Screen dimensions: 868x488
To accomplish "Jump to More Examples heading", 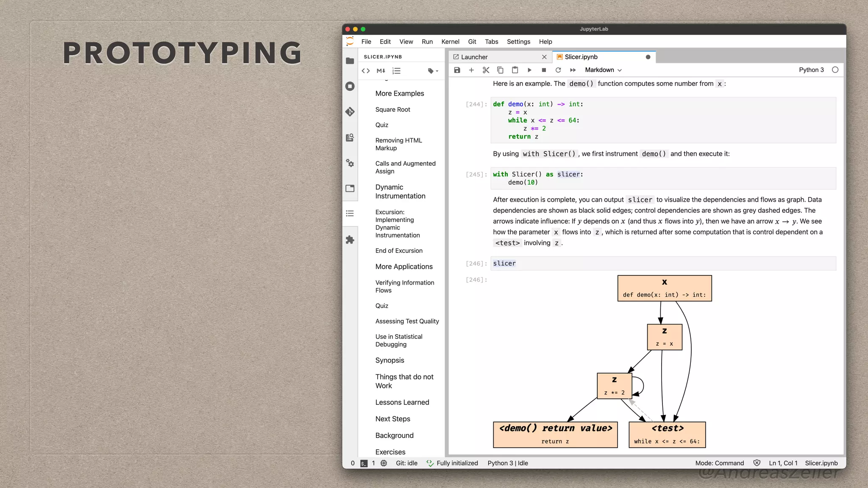I will point(399,93).
